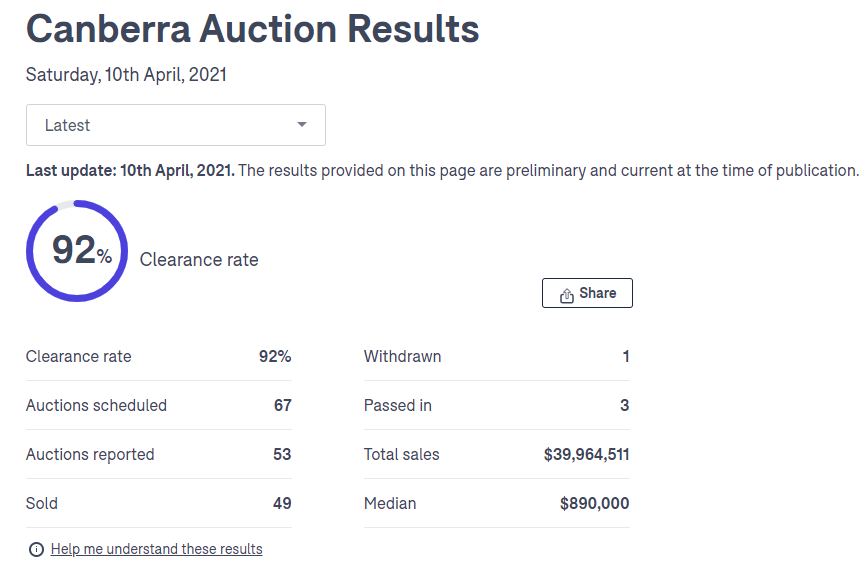
Task: Click the share upload icon
Action: pyautogui.click(x=566, y=295)
